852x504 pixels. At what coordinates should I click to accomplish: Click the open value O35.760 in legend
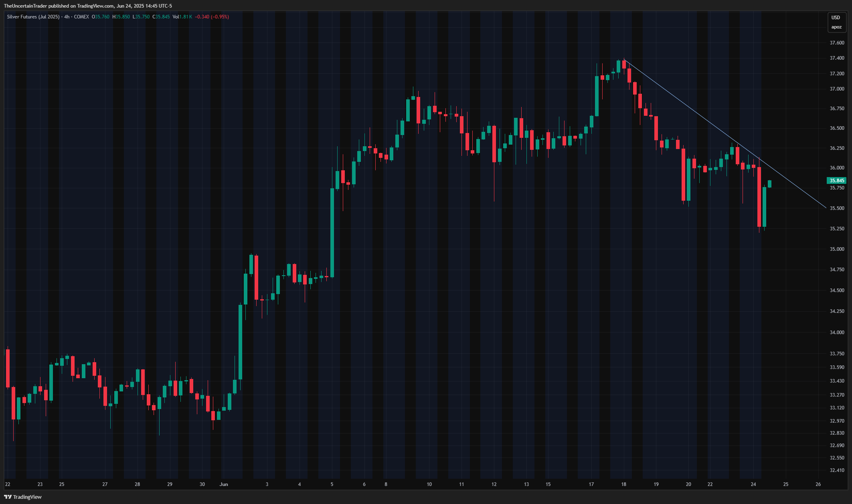click(x=100, y=17)
